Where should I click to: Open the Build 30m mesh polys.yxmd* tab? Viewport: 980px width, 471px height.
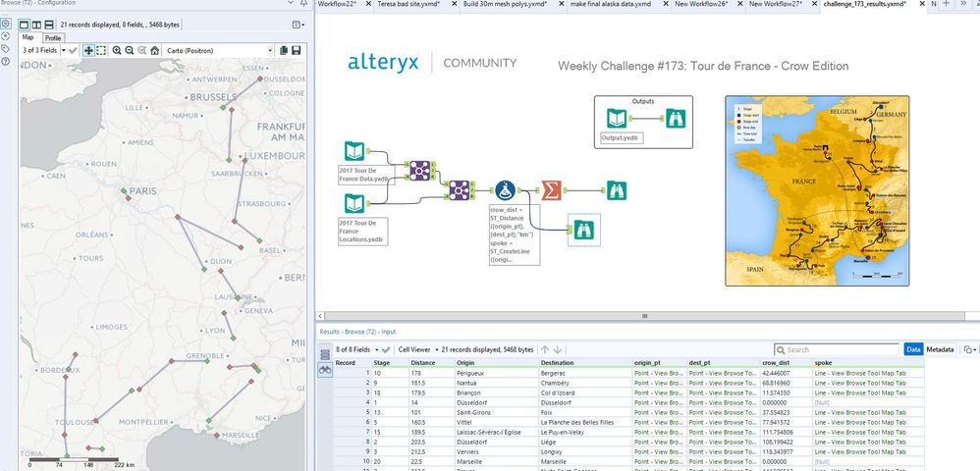tap(505, 4)
